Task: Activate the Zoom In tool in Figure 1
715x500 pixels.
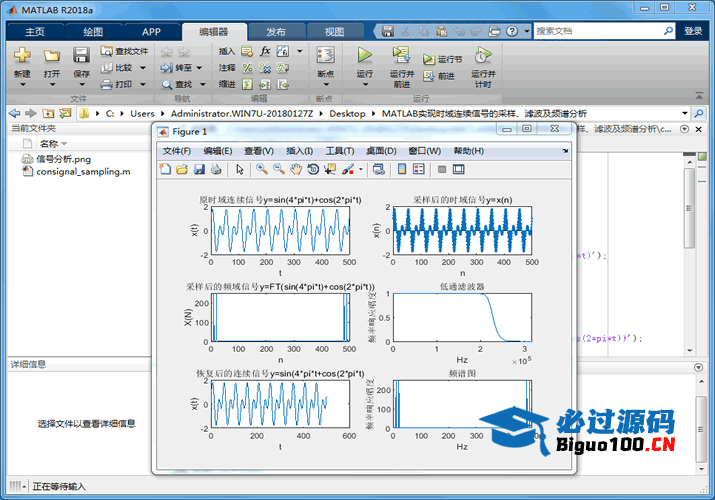Action: pos(262,170)
